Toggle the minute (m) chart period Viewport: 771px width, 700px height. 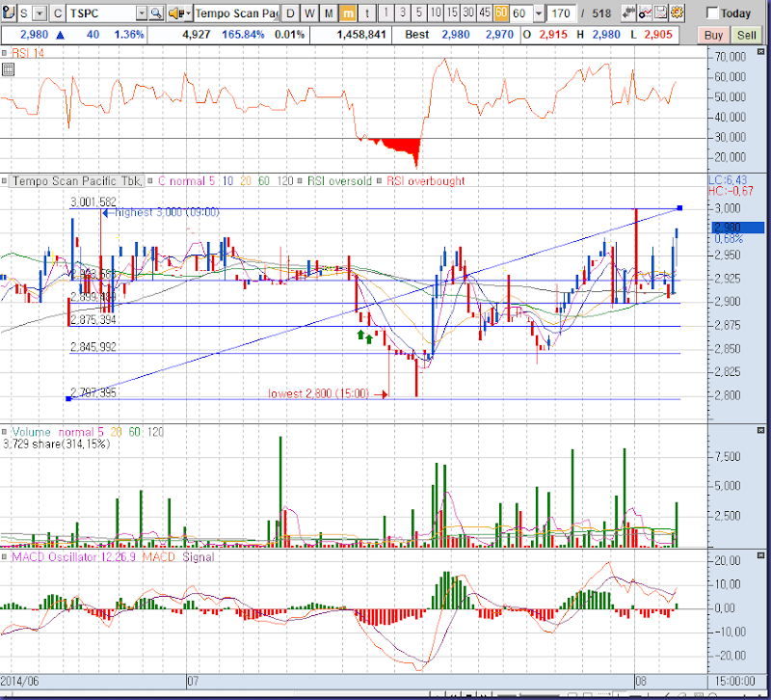tap(349, 13)
